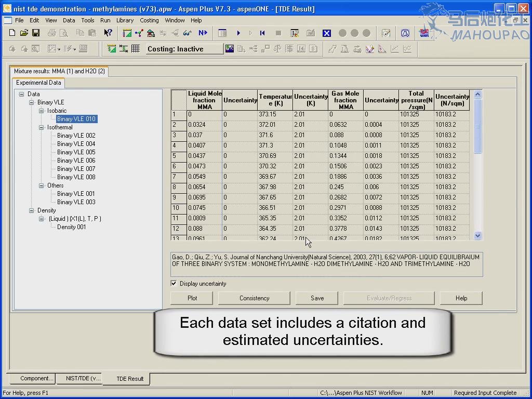This screenshot has width=532, height=399.
Task: Select Binary VLE 001 under Others
Action: tap(76, 194)
